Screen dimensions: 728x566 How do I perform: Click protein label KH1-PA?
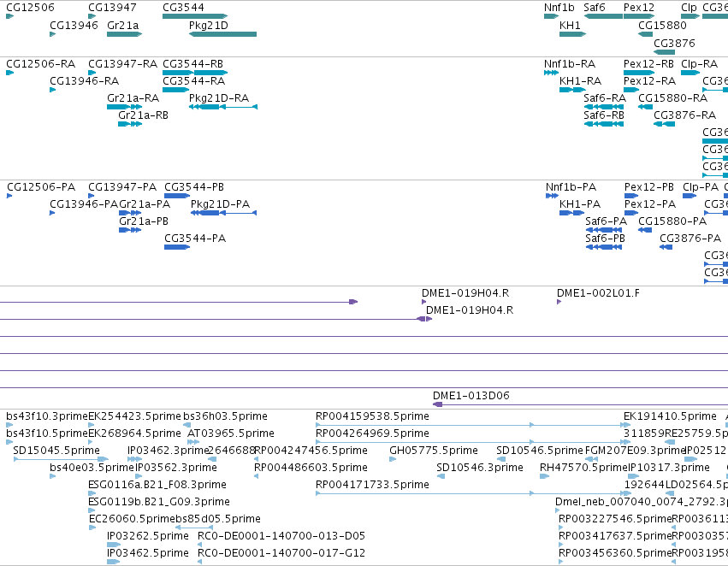580,204
